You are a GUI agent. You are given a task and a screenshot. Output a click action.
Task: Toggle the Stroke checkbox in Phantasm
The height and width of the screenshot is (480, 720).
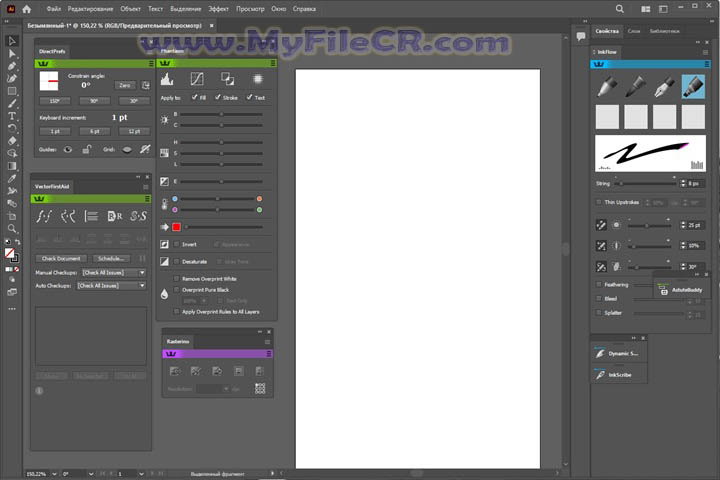point(218,97)
